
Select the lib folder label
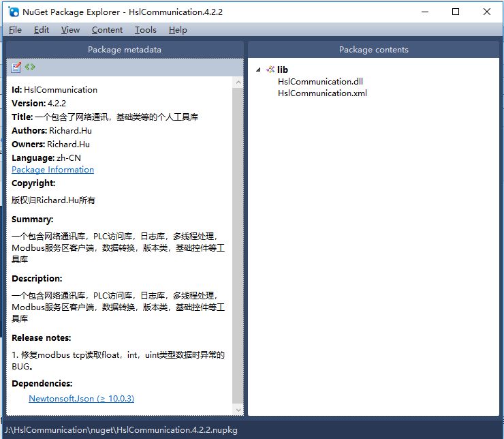coord(283,70)
